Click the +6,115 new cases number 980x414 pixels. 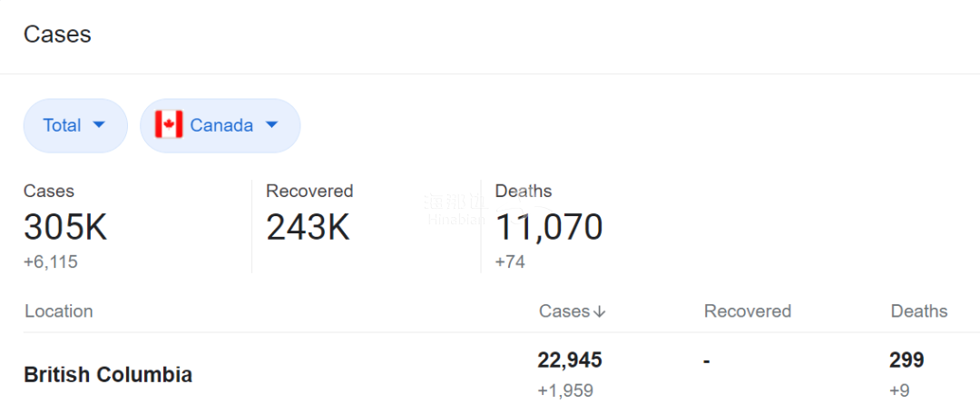tap(51, 262)
